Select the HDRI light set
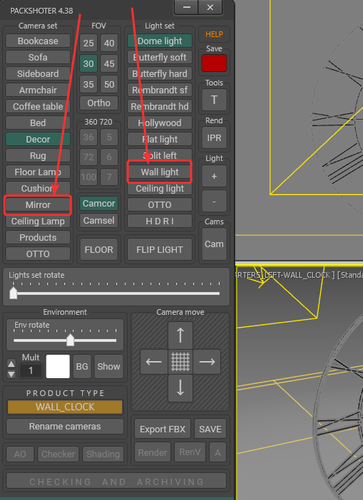Screen dimensions: 363x500 click(x=160, y=221)
